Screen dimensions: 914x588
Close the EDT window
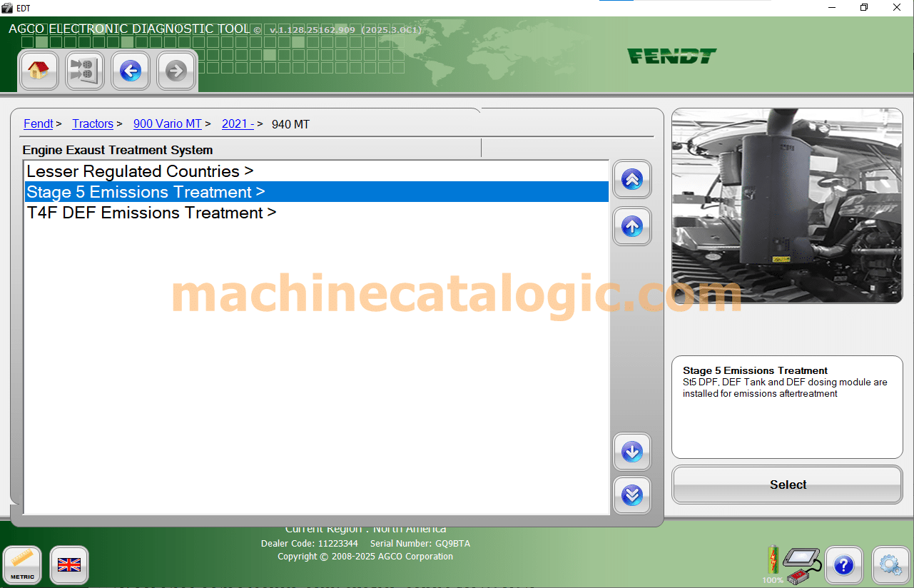(x=897, y=7)
